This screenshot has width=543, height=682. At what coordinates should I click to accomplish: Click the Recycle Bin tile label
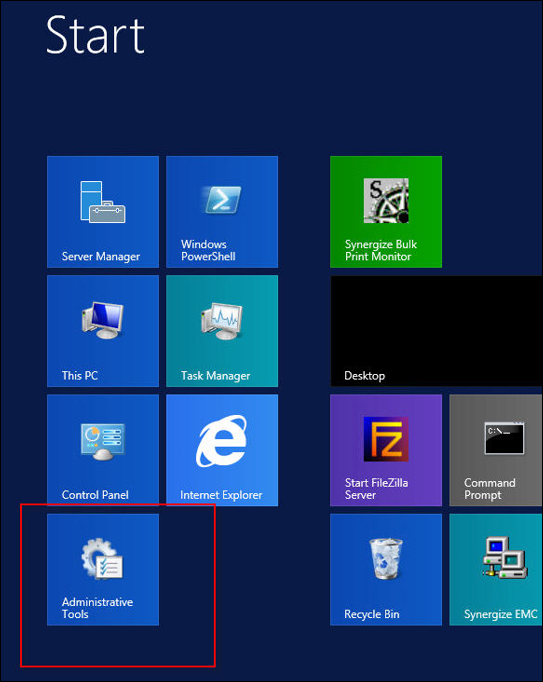(372, 614)
